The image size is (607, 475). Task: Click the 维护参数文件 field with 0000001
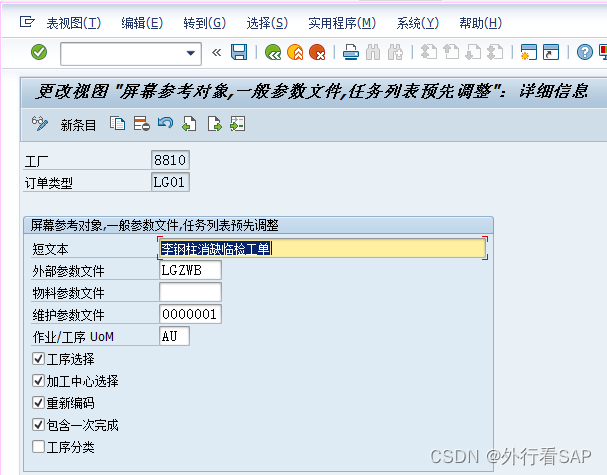pos(190,314)
